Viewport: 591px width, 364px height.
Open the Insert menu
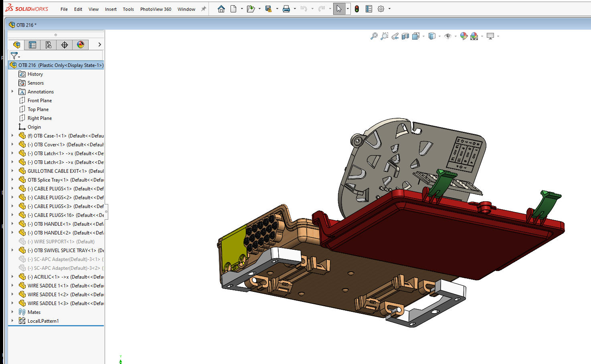click(x=111, y=9)
